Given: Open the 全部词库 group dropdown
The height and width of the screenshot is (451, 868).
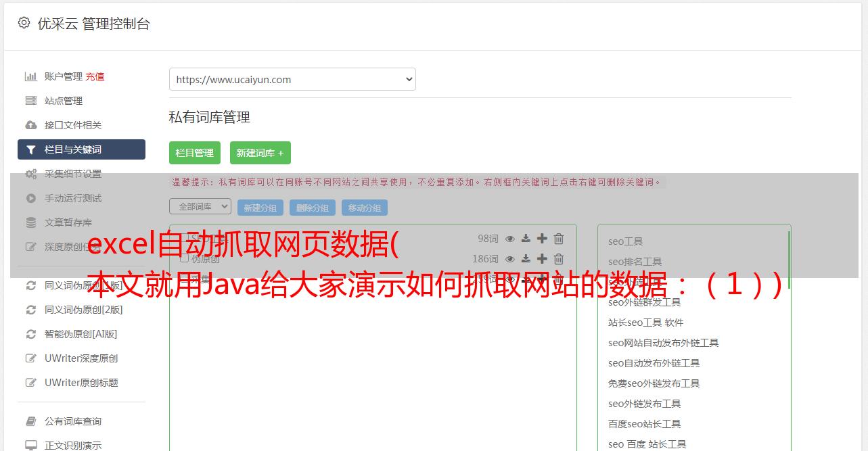Looking at the screenshot, I should (200, 206).
